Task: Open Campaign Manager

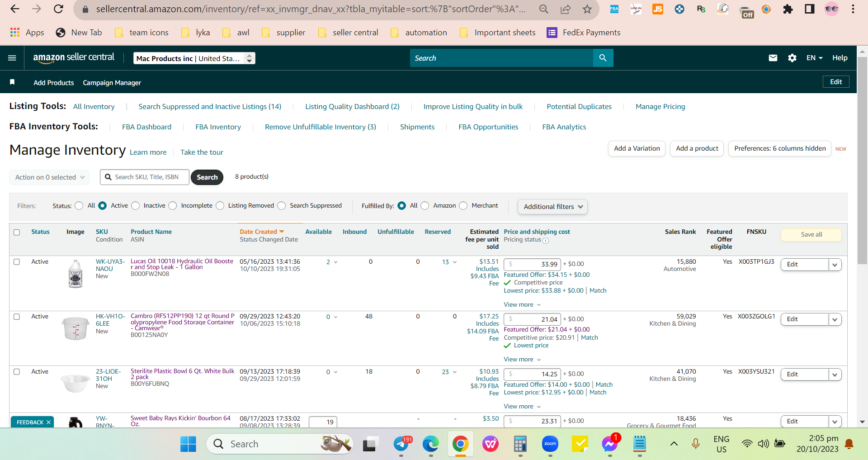Action: [112, 83]
